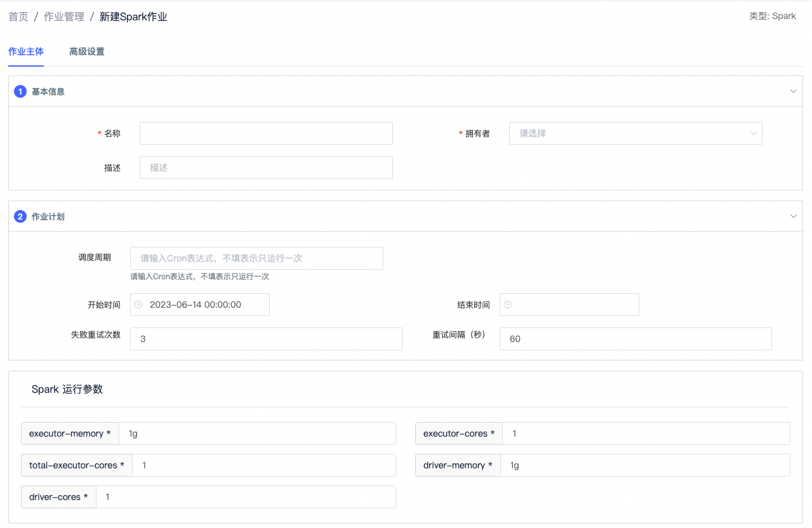The width and height of the screenshot is (812, 528).
Task: Click the 失败重试次数 input field
Action: (x=266, y=339)
